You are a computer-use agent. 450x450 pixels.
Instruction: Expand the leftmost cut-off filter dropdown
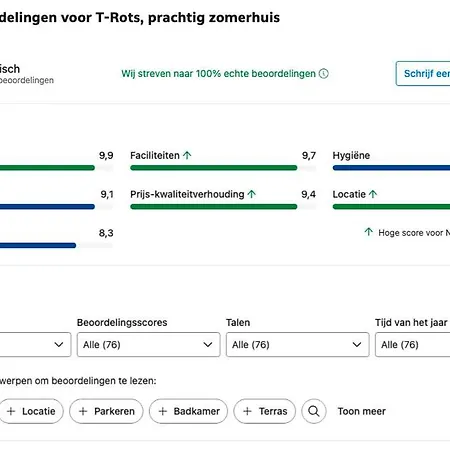(x=35, y=345)
